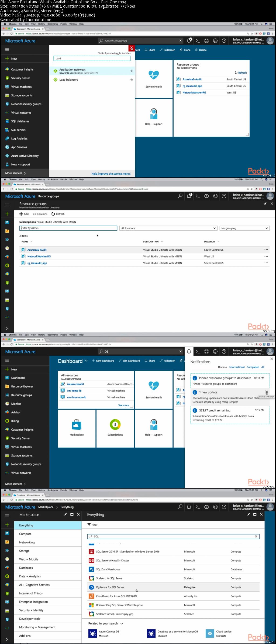The width and height of the screenshot is (276, 644).
Task: Open Azure Active Directory from the sidebar
Action: (25, 156)
